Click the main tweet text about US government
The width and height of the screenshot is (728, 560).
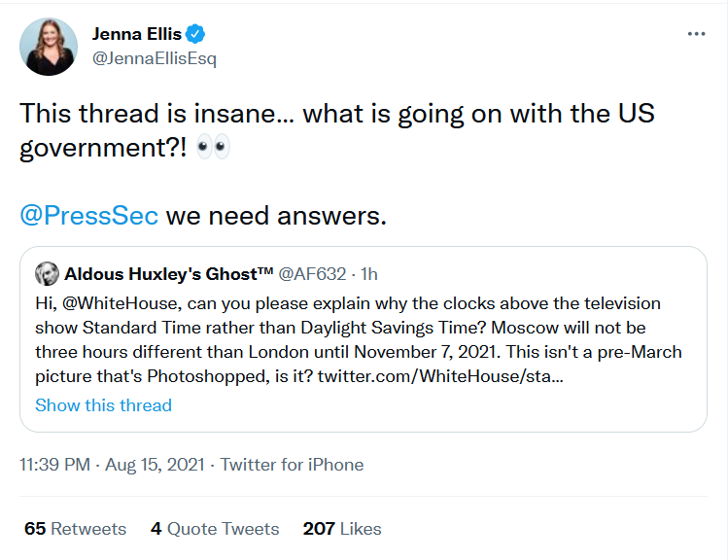coord(337,131)
